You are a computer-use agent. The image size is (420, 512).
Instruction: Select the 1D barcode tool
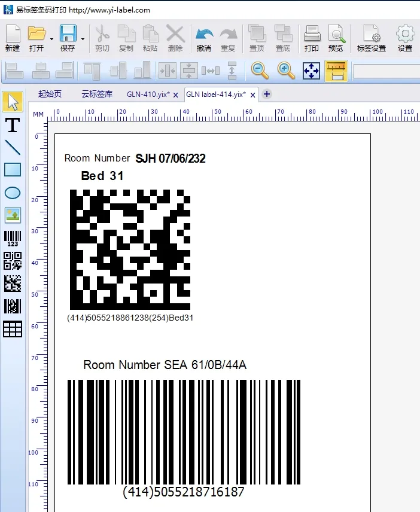13,239
